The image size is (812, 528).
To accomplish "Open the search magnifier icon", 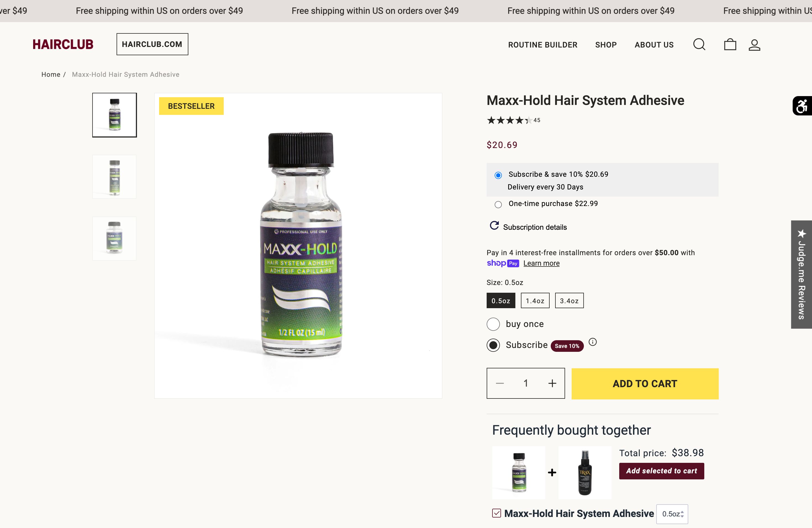I will click(699, 44).
